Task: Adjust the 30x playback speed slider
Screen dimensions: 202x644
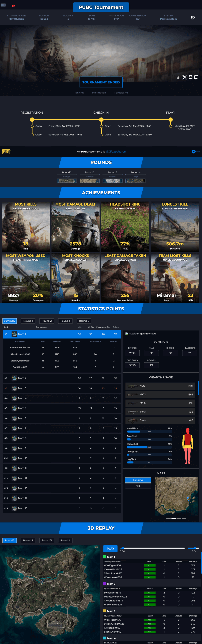Action: tap(194, 548)
